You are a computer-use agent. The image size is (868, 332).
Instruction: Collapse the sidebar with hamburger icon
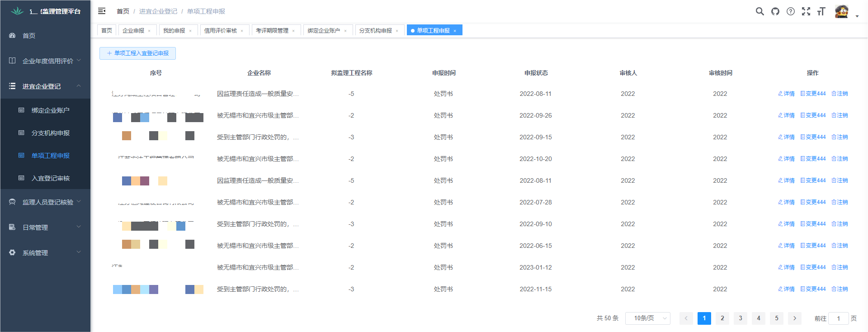(102, 11)
